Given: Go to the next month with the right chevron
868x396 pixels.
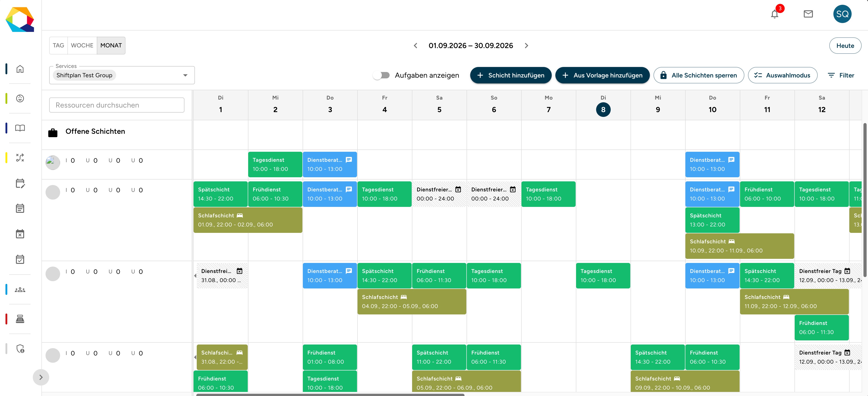Looking at the screenshot, I should [x=526, y=46].
